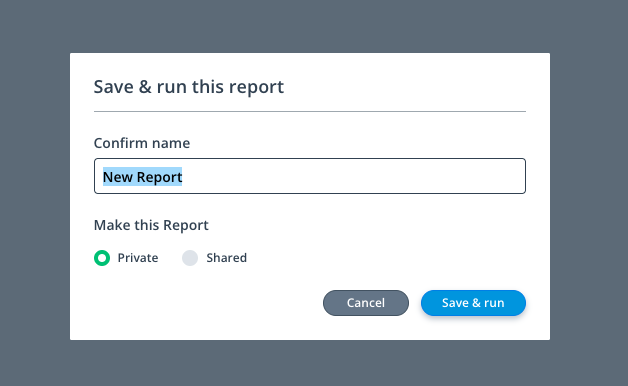
Task: Place cursor in empty area of name field
Action: (352, 176)
